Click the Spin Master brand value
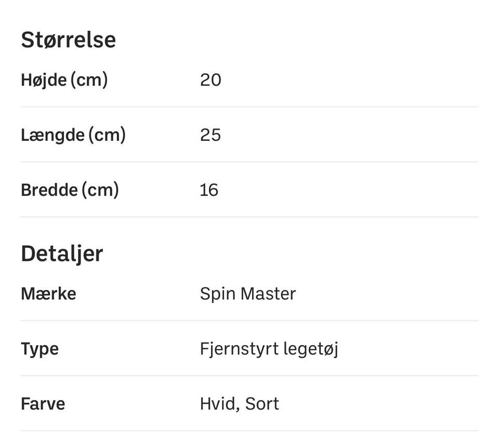The image size is (499, 448). pyautogui.click(x=247, y=294)
